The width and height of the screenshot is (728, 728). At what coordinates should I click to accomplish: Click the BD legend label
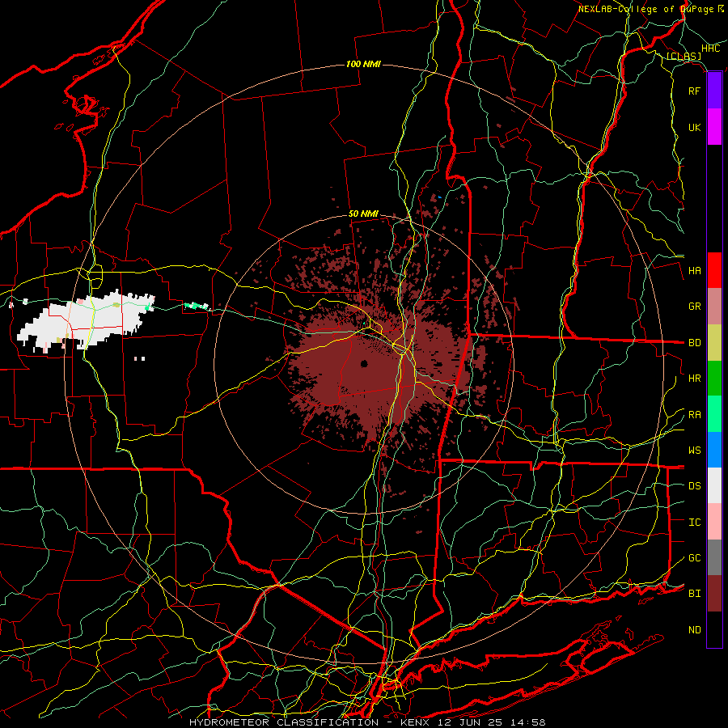pos(695,343)
